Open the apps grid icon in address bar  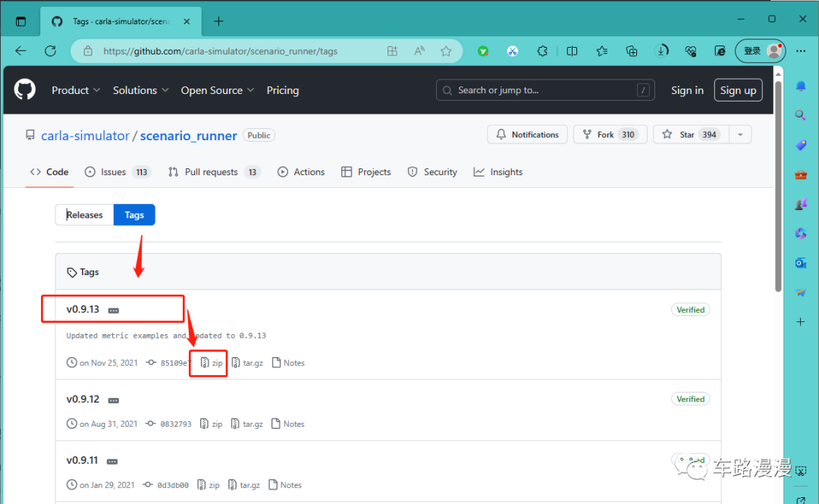392,52
